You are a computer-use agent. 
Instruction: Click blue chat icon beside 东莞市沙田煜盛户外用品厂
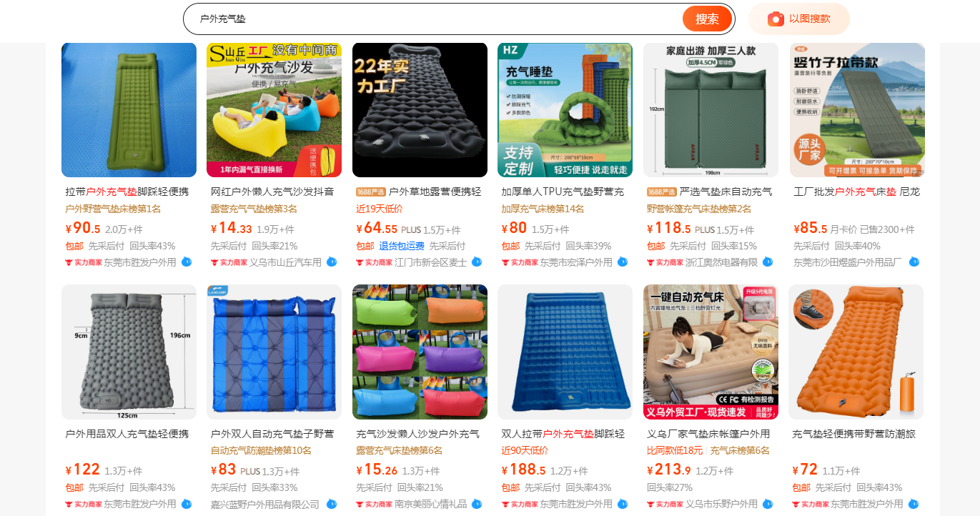(x=914, y=262)
